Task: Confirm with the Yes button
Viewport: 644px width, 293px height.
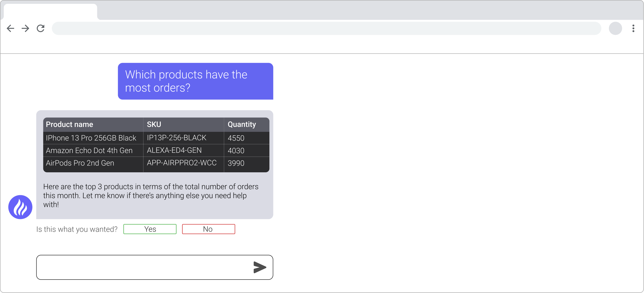Action: [150, 229]
